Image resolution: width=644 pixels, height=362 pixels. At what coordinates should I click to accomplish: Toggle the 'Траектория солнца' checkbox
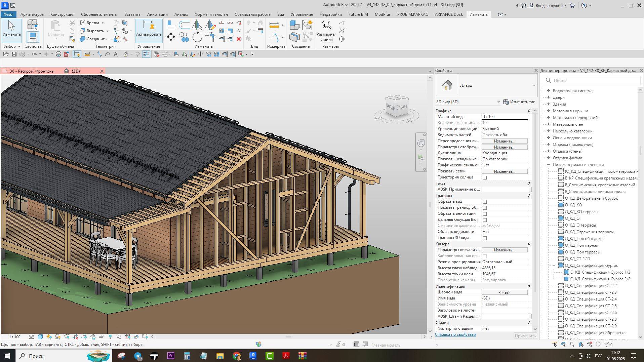485,177
